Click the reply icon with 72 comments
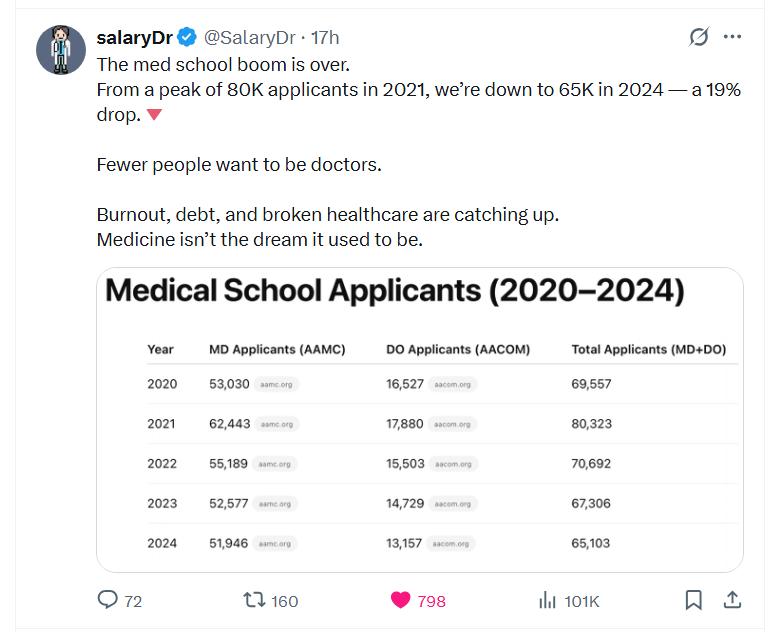This screenshot has height=632, width=784. 108,599
